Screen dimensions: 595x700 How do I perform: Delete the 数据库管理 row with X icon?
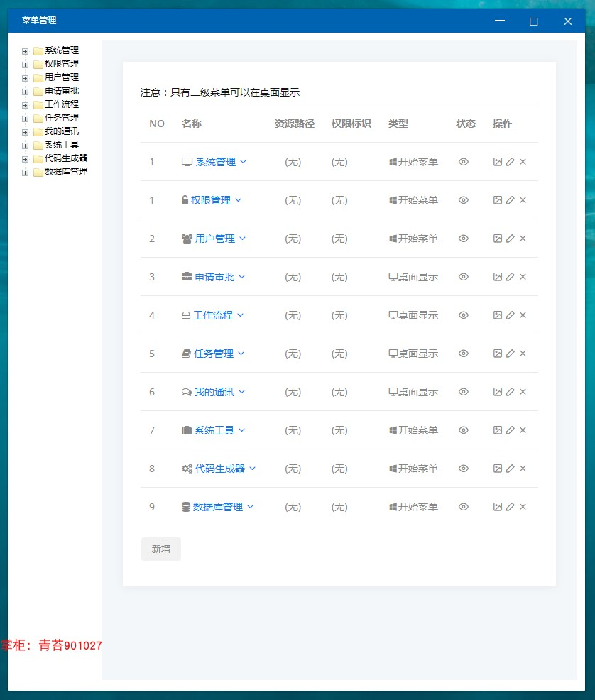point(523,507)
